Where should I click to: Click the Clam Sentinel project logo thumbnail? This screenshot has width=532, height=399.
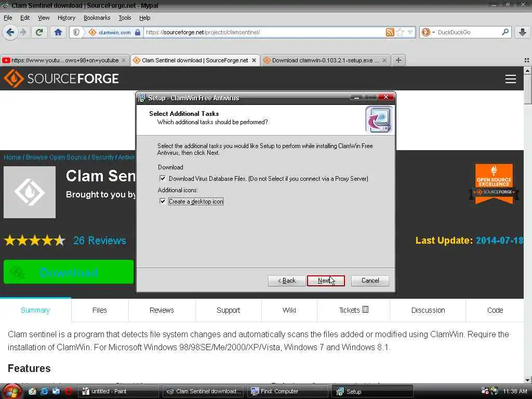click(x=30, y=192)
